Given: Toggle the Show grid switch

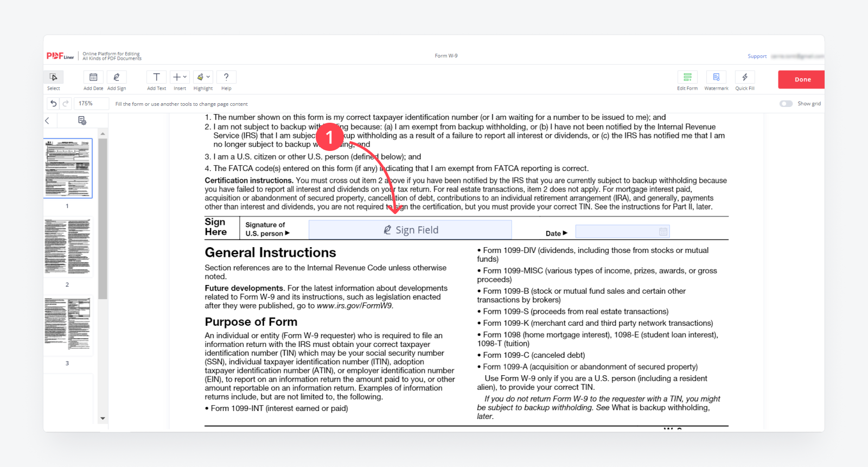Looking at the screenshot, I should coord(786,104).
